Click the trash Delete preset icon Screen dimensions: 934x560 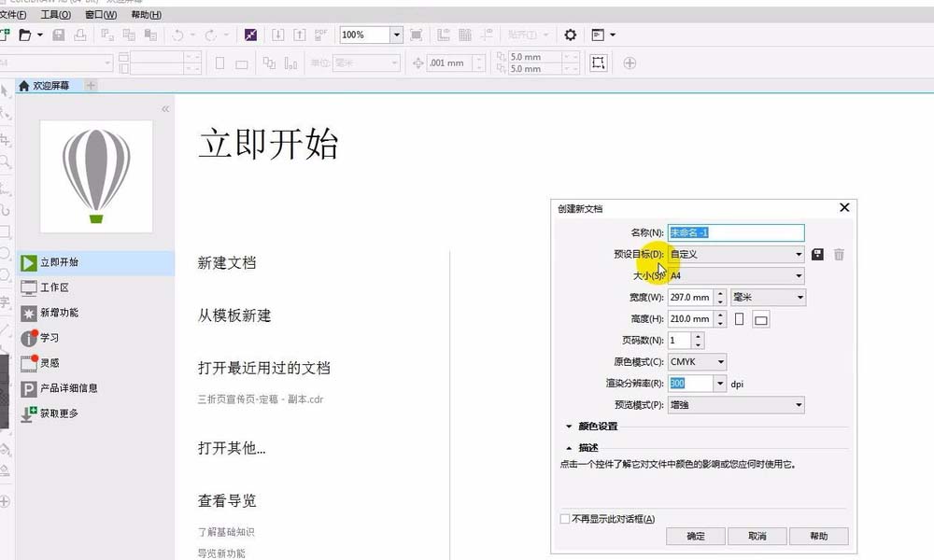click(x=839, y=255)
